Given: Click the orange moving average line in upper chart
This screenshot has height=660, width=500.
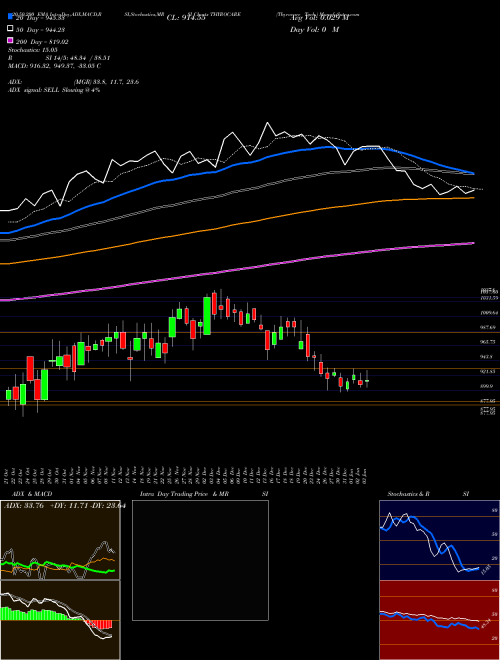Looking at the screenshot, I should point(236,224).
